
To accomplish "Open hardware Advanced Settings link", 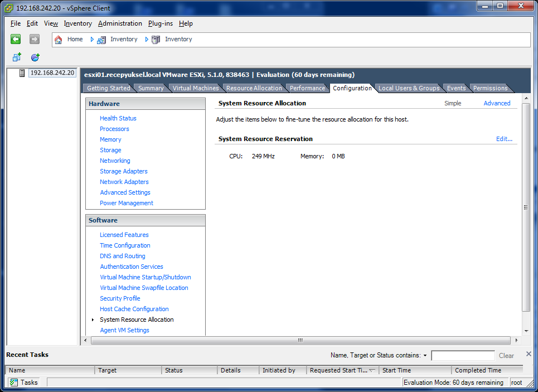I will coord(125,192).
